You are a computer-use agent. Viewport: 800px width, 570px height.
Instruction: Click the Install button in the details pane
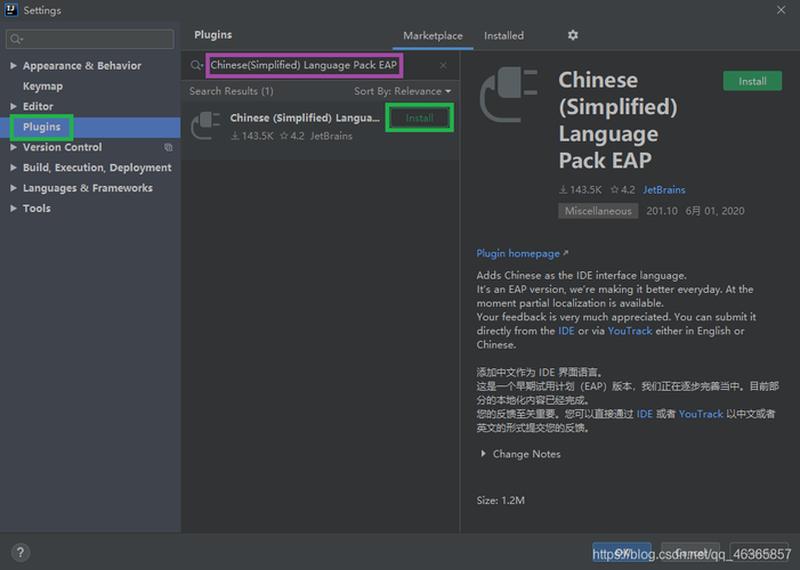coord(752,81)
